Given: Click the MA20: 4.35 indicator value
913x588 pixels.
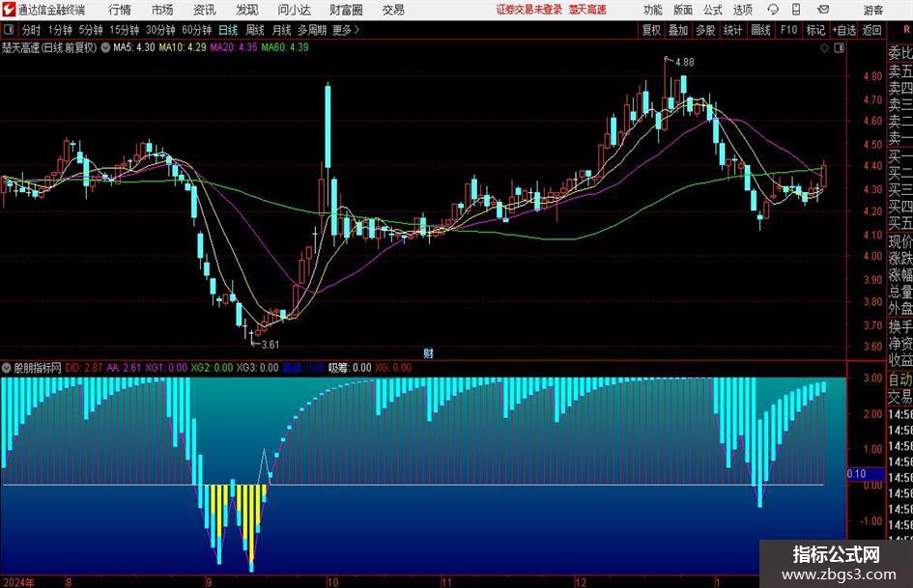Looking at the screenshot, I should pos(234,47).
